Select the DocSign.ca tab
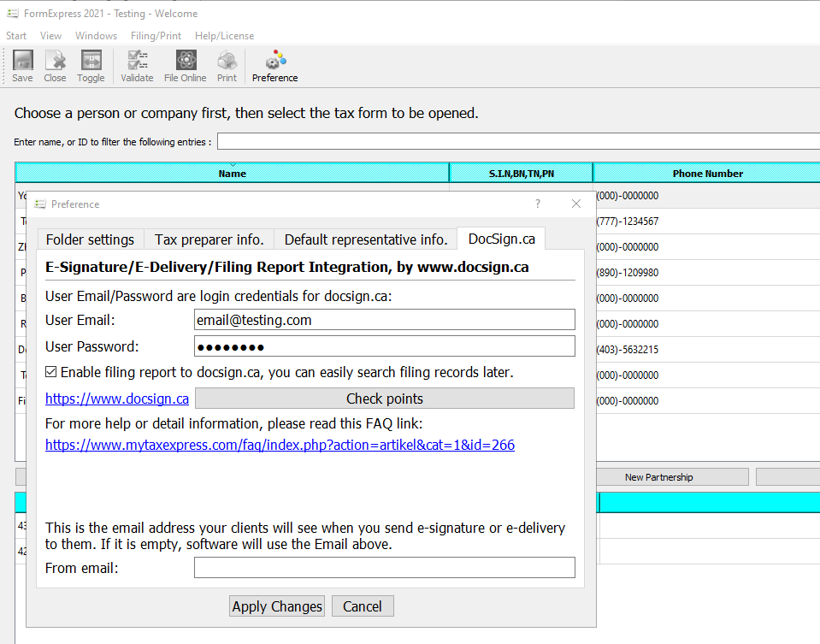820x644 pixels. (x=502, y=239)
